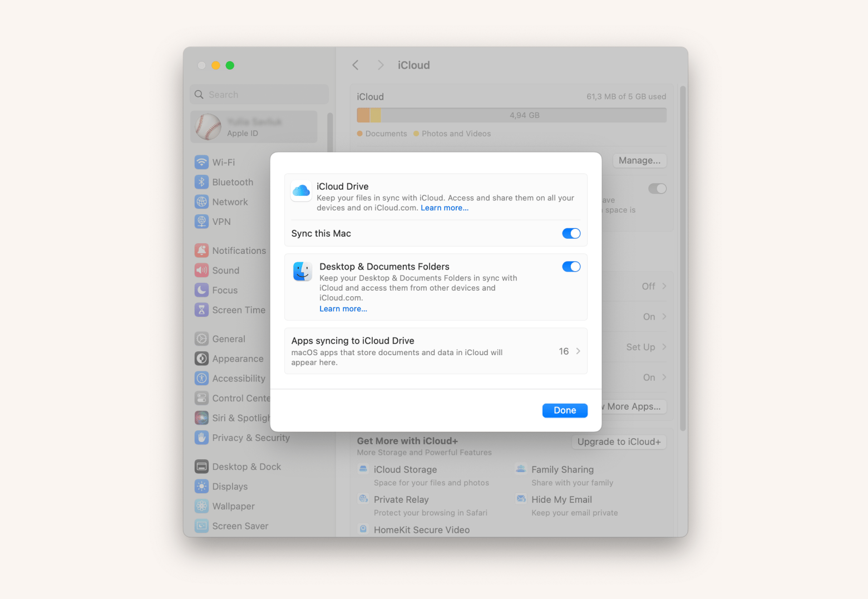This screenshot has width=868, height=599.
Task: Click the Apple ID baseball avatar
Action: click(x=208, y=127)
